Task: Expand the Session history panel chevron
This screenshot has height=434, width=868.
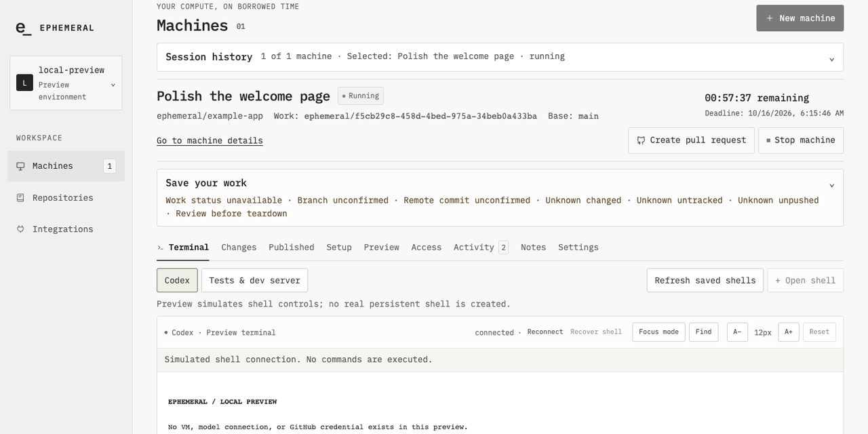Action: [x=832, y=59]
